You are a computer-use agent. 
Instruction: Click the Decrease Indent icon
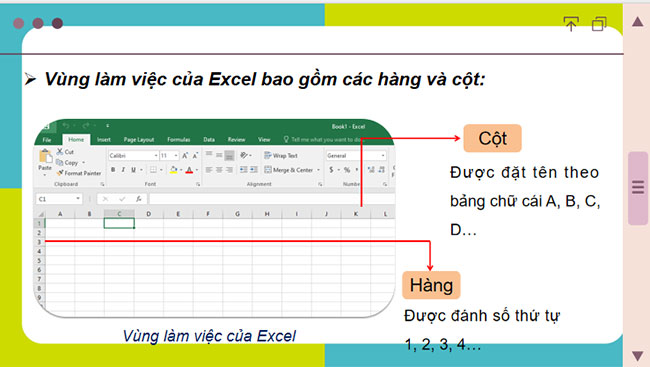(243, 170)
